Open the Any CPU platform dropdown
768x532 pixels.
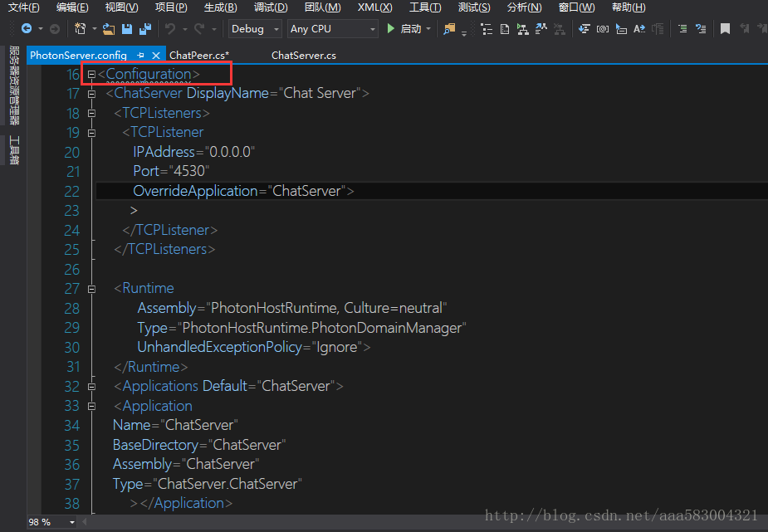click(332, 29)
